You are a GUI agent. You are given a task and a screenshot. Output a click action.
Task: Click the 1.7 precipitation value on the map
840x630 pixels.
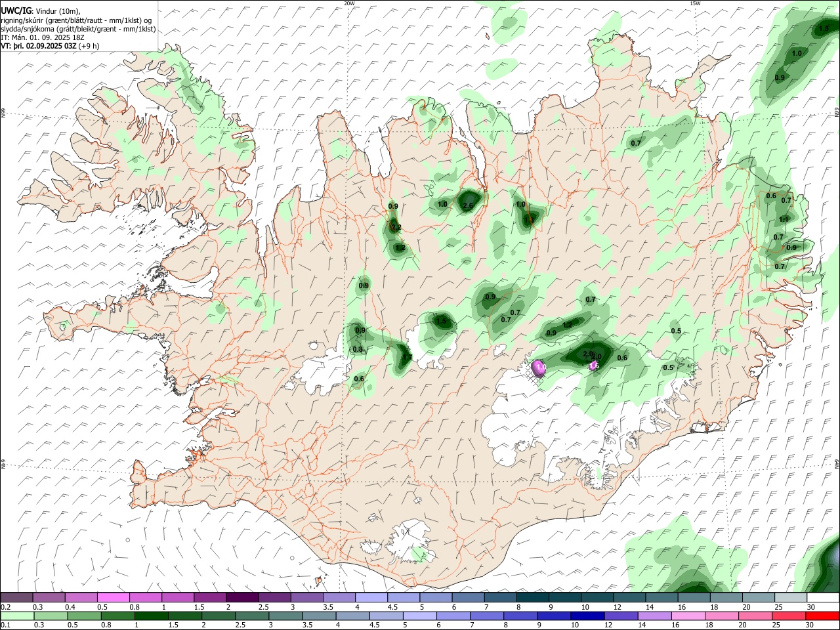click(x=407, y=358)
